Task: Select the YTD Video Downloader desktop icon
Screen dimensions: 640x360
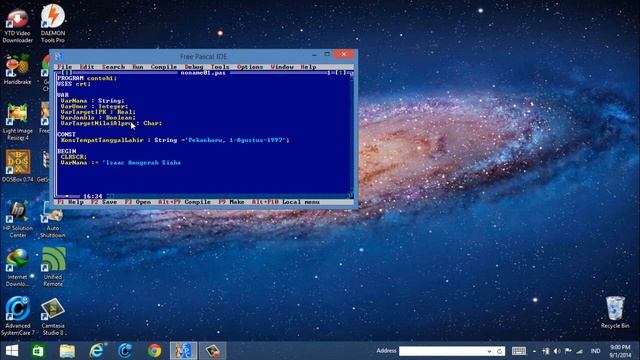Action: (17, 26)
